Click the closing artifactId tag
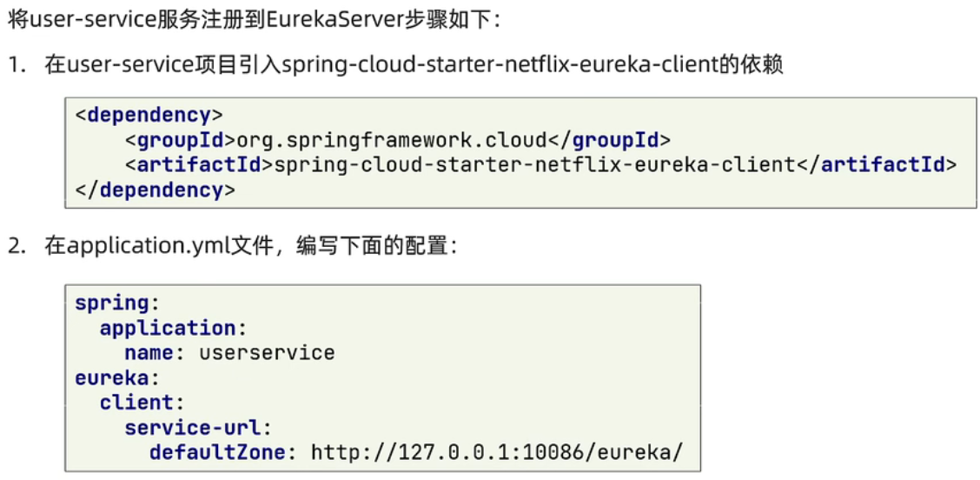The width and height of the screenshot is (980, 480). coord(876,164)
